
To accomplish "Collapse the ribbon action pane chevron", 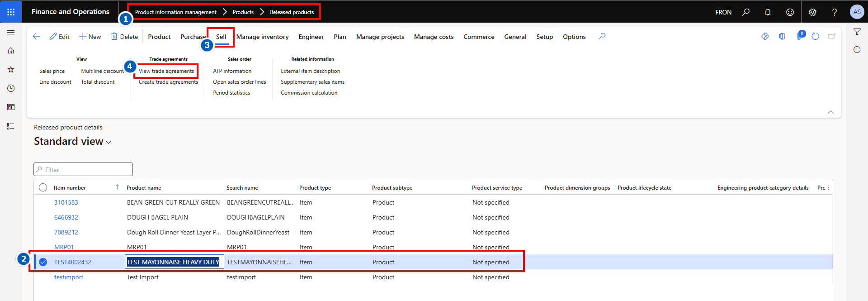I will coord(830,112).
